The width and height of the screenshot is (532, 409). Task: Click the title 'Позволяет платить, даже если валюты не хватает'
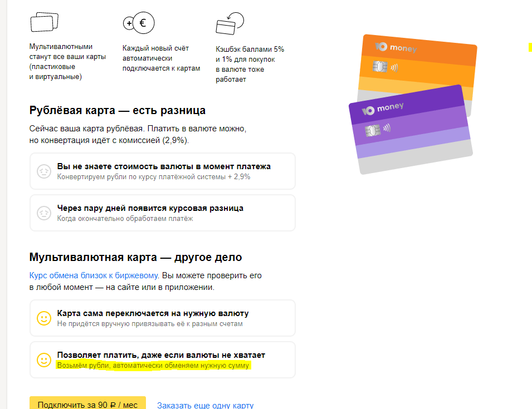161,355
